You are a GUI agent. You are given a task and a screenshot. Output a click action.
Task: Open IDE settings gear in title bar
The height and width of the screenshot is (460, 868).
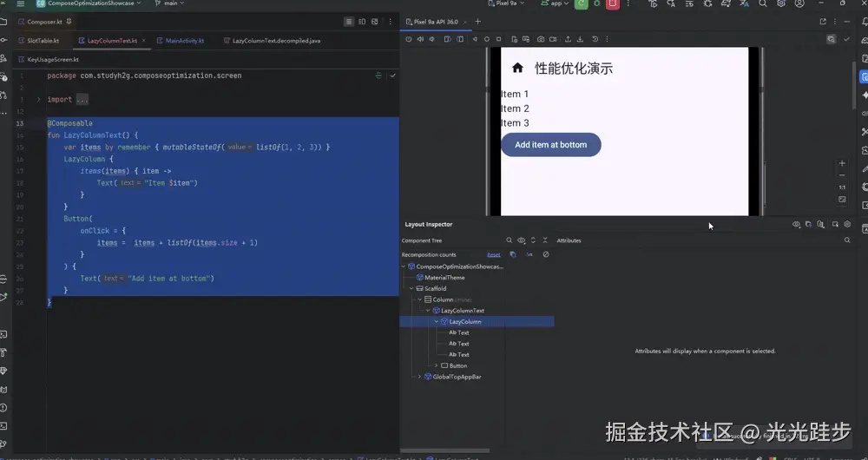[x=781, y=3]
